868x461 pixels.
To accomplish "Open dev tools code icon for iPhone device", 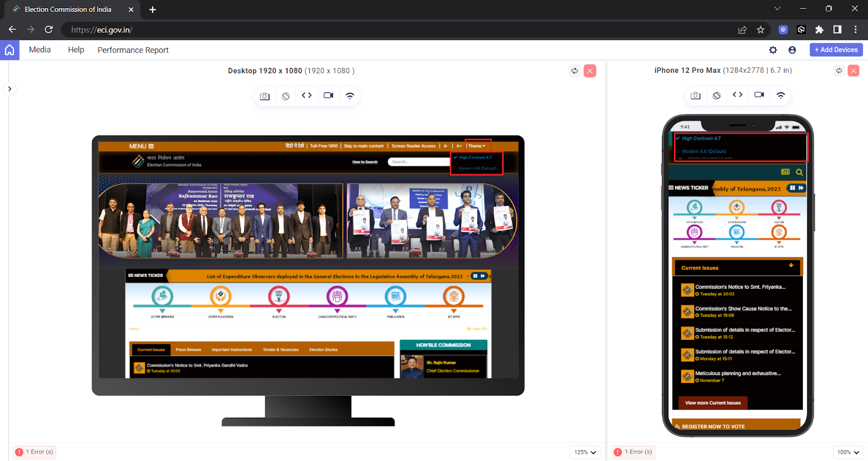I will pos(737,95).
